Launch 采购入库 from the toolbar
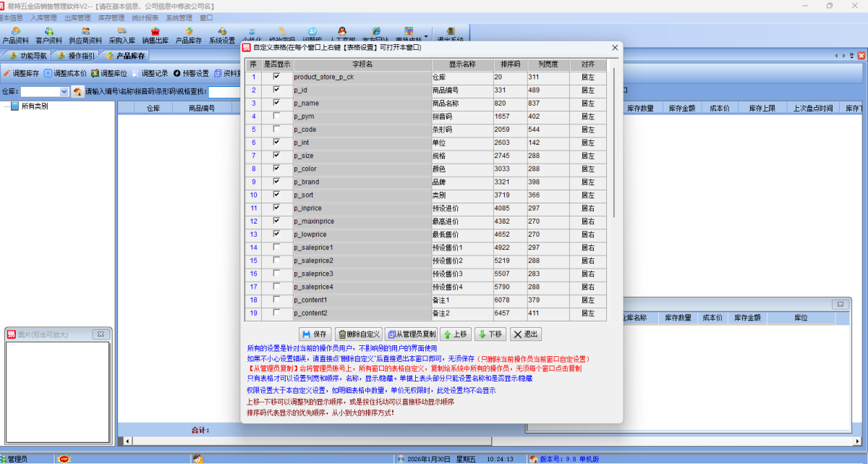The height and width of the screenshot is (464, 868). tap(122, 35)
